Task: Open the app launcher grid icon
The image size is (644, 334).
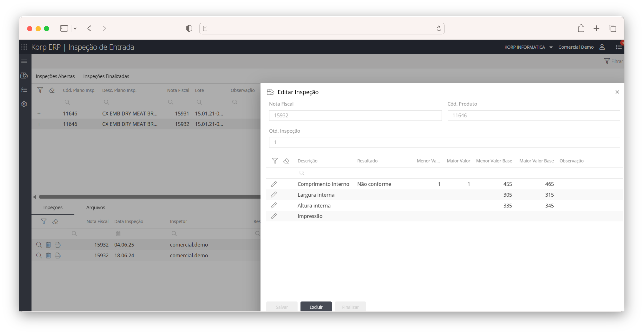Action: point(24,47)
